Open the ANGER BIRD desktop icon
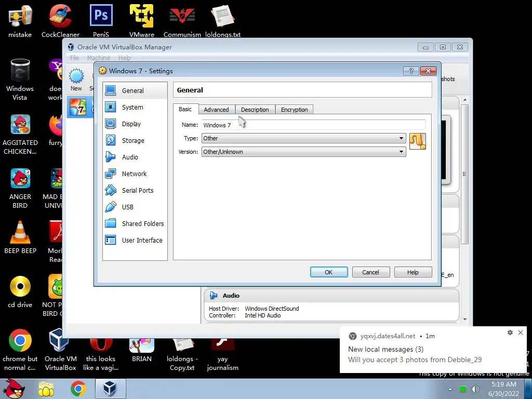The width and height of the screenshot is (532, 399). 20,188
